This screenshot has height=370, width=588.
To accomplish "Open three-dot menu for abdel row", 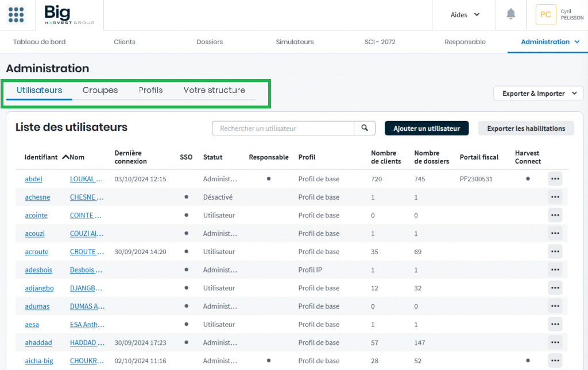I will 555,179.
